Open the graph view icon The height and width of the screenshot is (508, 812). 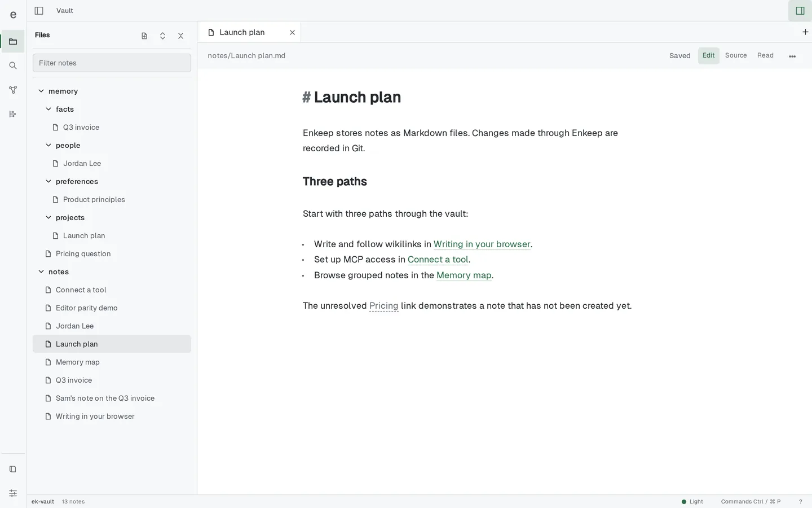coord(13,90)
